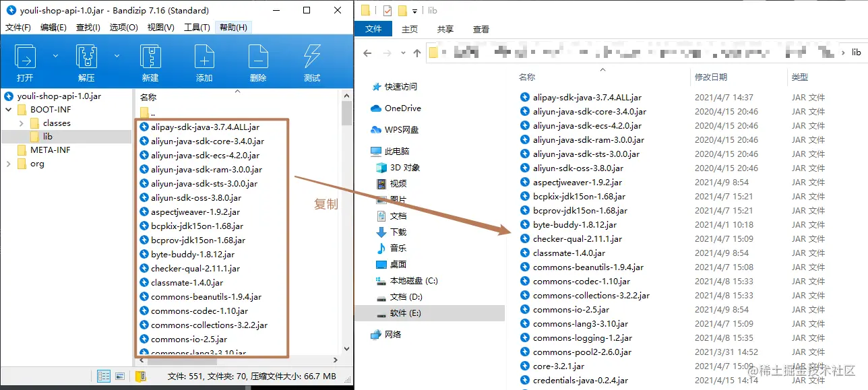This screenshot has width=868, height=390.
Task: Open the 工具(T) menu
Action: tap(197, 28)
